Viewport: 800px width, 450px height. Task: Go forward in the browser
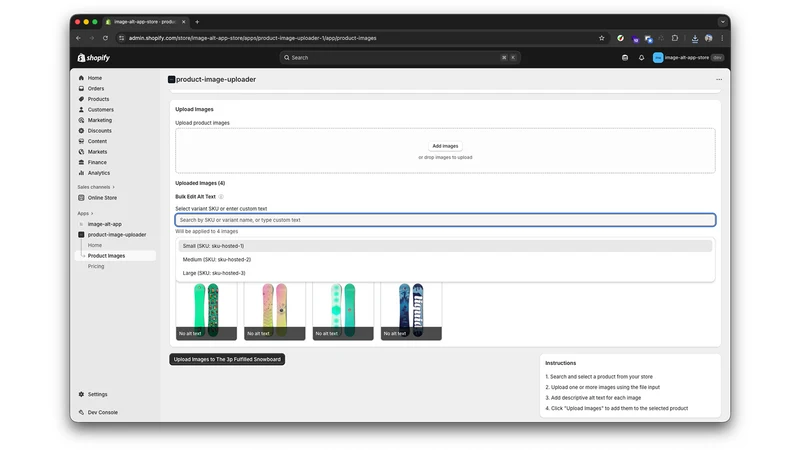point(92,38)
